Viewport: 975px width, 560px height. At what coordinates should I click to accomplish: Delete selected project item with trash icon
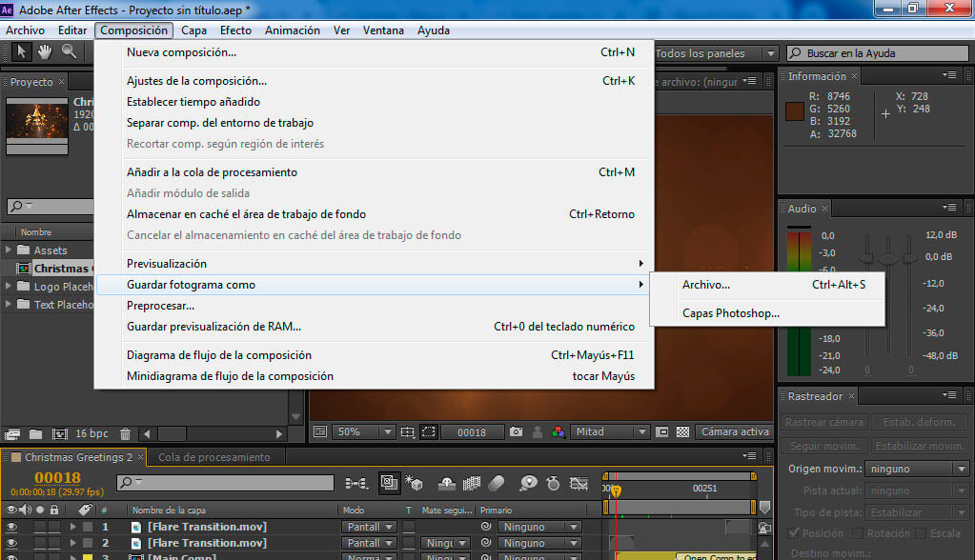pos(125,434)
